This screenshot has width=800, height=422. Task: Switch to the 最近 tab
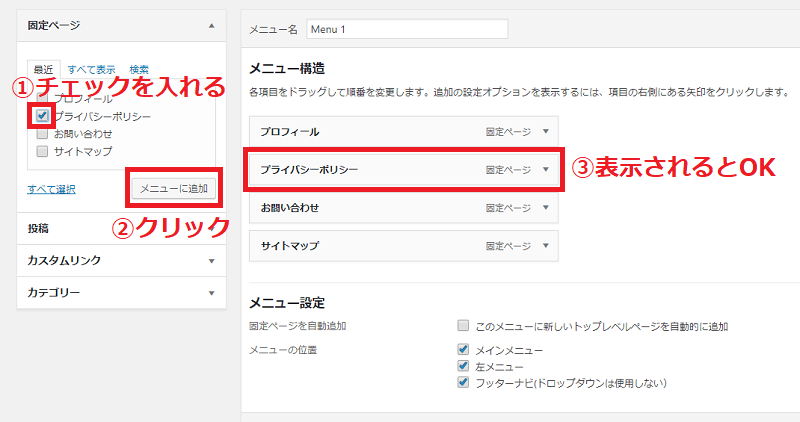[43, 69]
